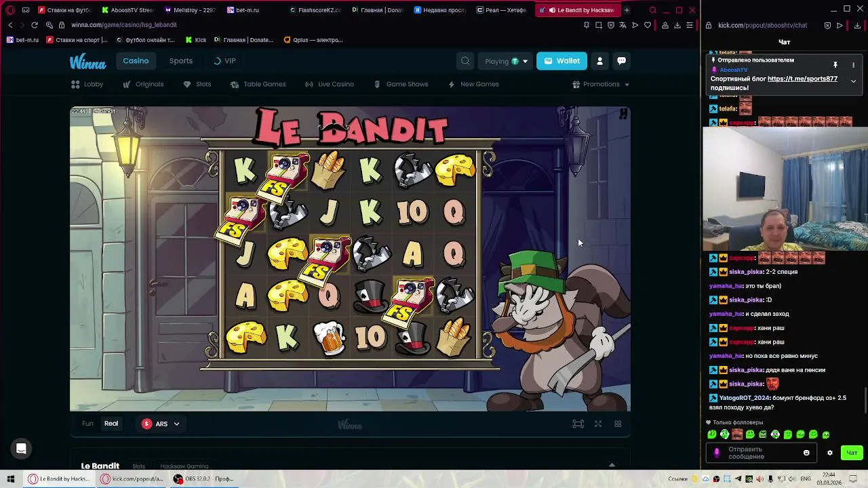This screenshot has height=488, width=868.
Task: Open emoji picker in Kick chat
Action: 806,453
